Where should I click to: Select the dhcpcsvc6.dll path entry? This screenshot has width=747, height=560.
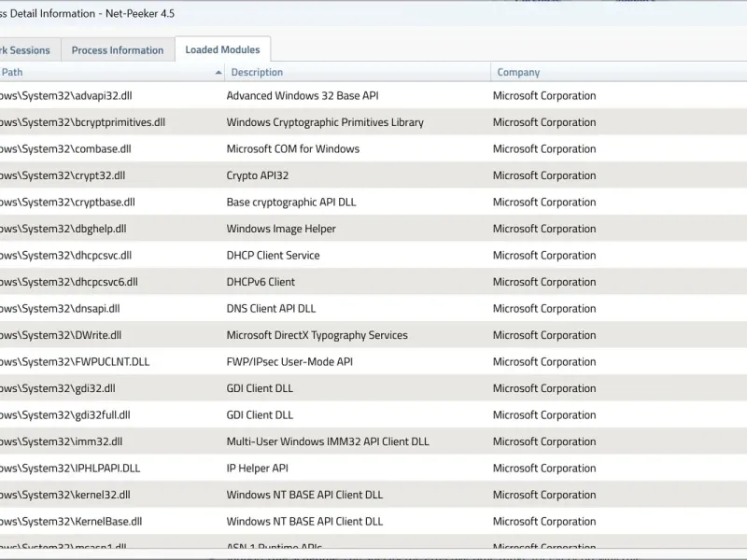(x=68, y=283)
